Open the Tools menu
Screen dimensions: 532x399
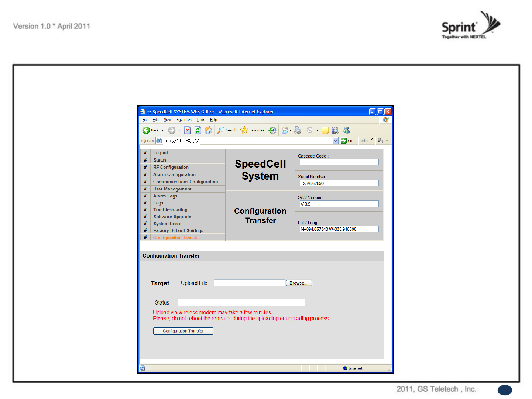coord(201,120)
